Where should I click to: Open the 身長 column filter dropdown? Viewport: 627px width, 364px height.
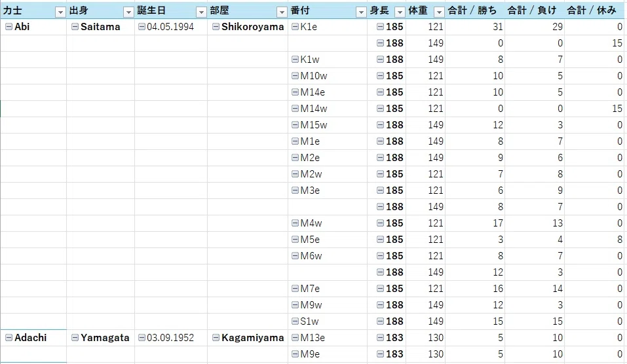pos(400,12)
